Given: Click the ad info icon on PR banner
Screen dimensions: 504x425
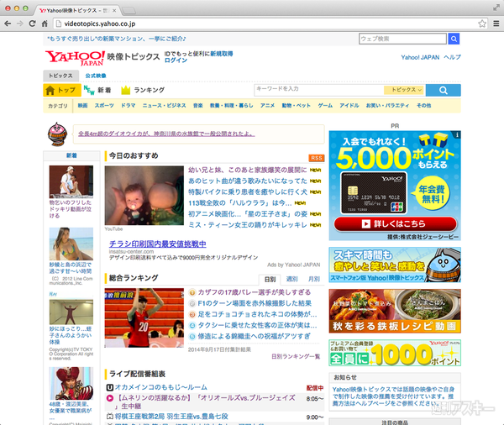Looking at the screenshot, I should (457, 134).
